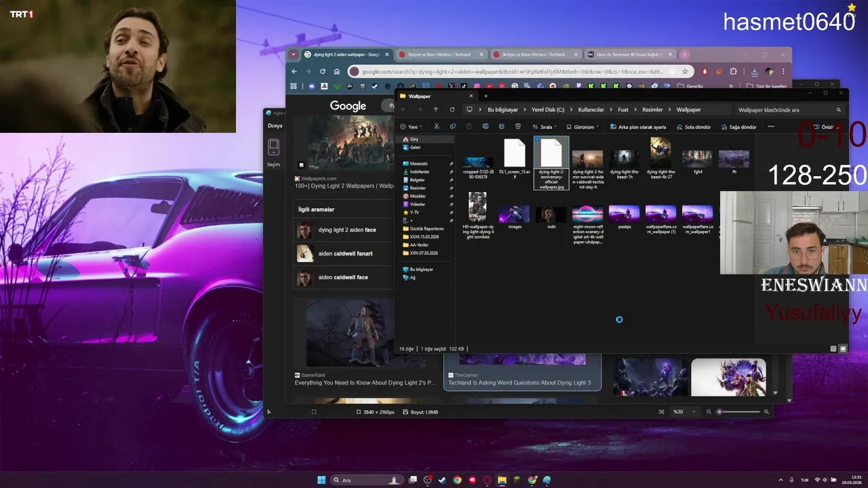
Task: Open File Explorer from the taskbar
Action: [x=502, y=480]
